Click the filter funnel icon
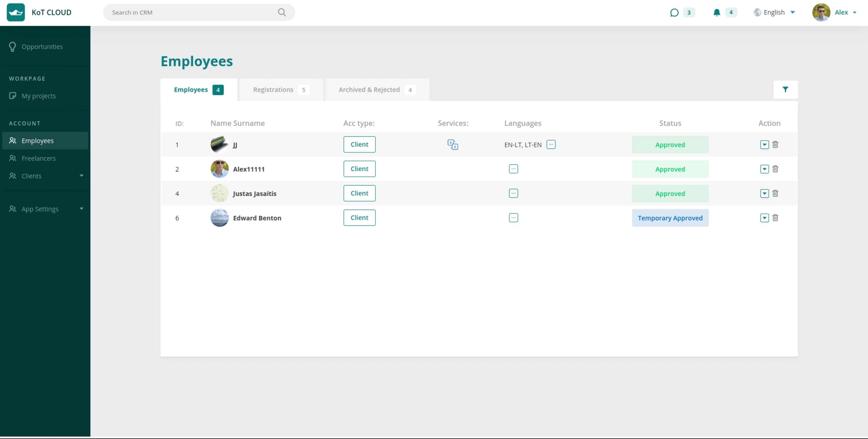868x439 pixels. (785, 89)
